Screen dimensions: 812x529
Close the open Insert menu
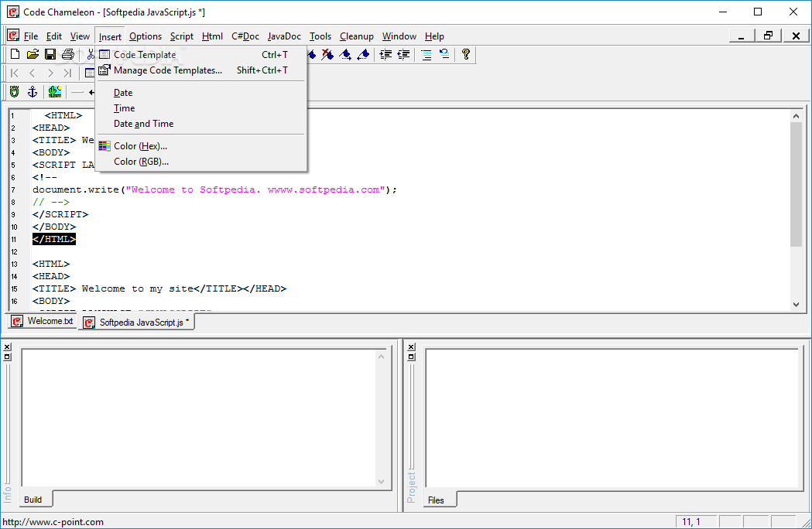(110, 36)
